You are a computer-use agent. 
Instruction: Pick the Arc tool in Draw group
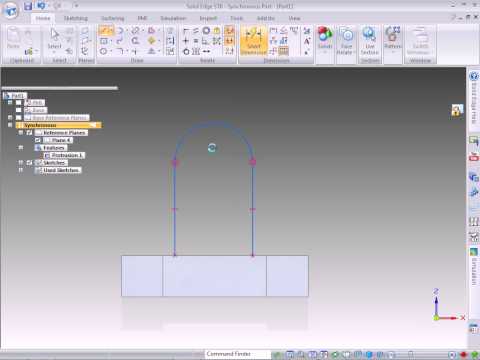pyautogui.click(x=119, y=31)
